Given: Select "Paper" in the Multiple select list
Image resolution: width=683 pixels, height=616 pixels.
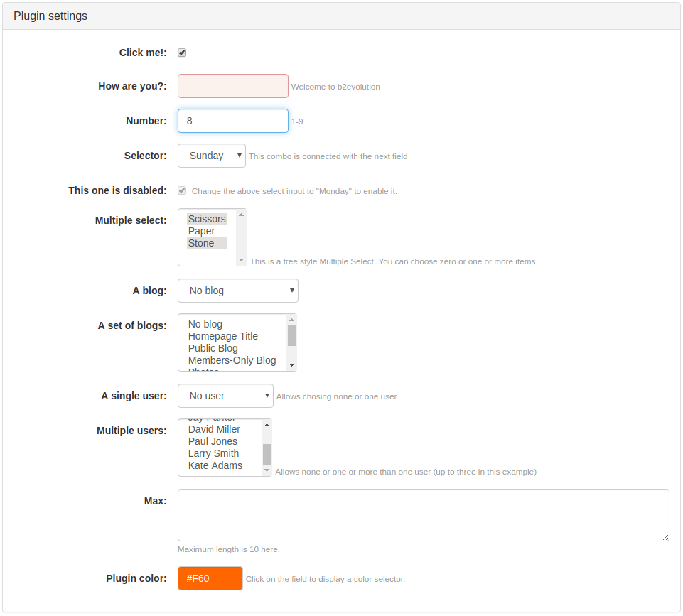Looking at the screenshot, I should [201, 230].
